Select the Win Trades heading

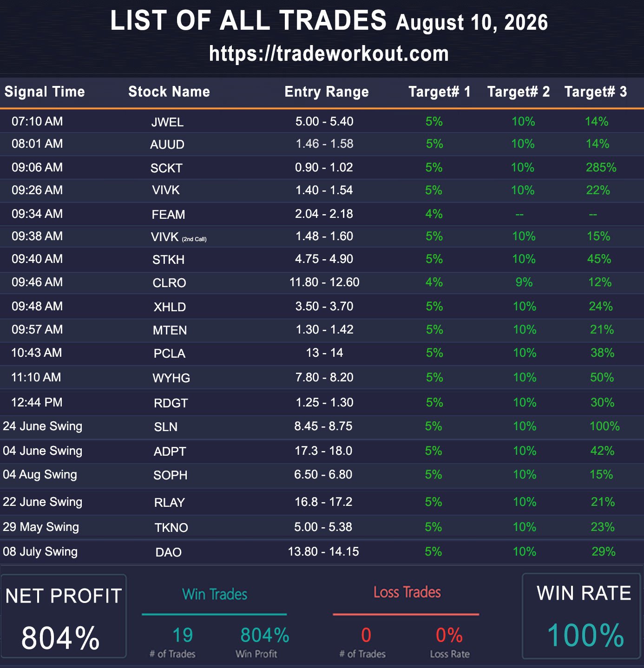pos(215,594)
